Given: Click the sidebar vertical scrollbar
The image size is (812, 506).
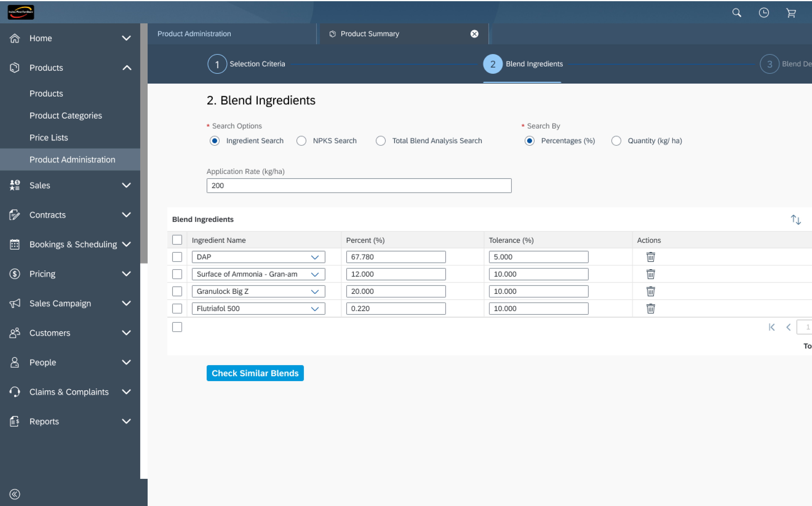Looking at the screenshot, I should (144, 143).
